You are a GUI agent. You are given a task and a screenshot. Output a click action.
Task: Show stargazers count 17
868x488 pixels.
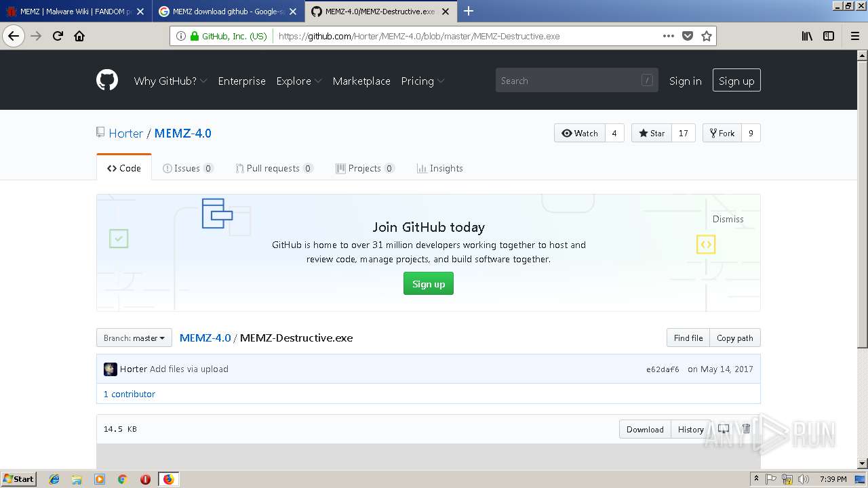click(x=684, y=133)
